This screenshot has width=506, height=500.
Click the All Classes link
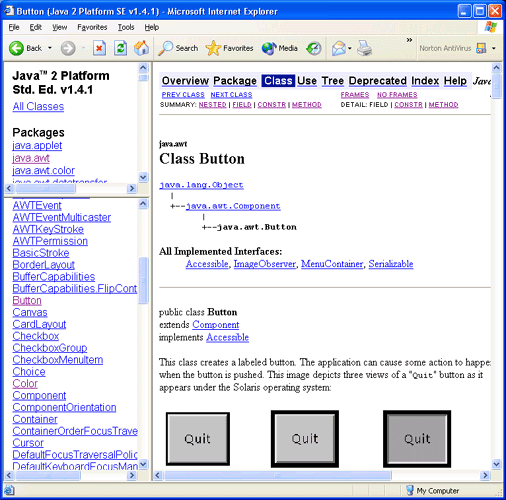point(38,107)
